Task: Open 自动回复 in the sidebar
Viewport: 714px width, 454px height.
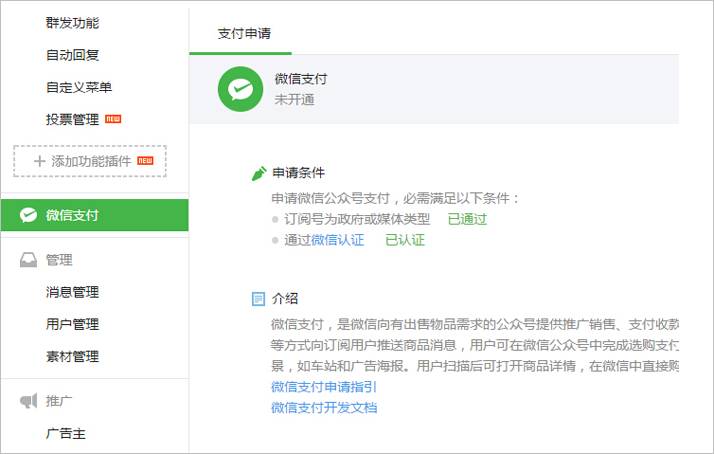Action: coord(72,55)
